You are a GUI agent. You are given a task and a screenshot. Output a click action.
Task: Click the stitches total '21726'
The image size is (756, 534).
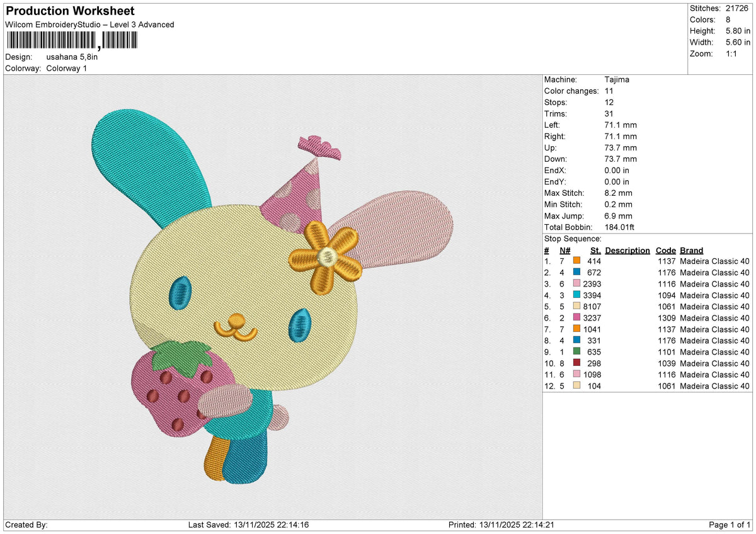click(738, 8)
